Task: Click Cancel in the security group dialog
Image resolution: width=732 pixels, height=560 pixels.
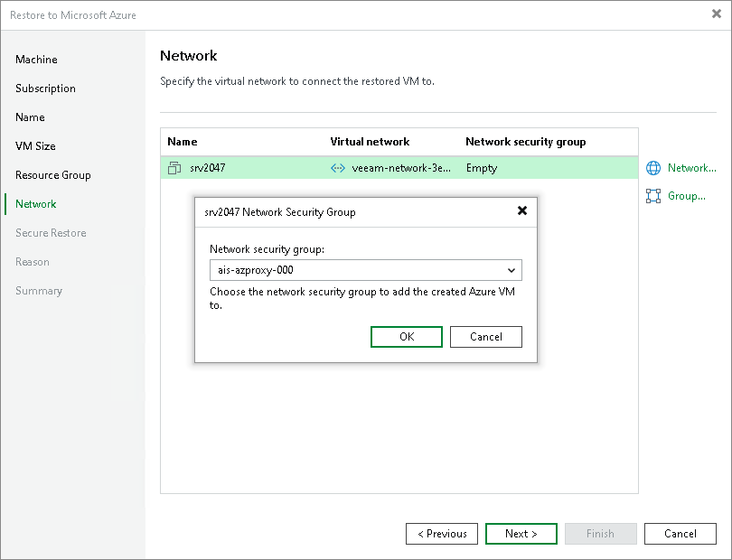Action: (486, 337)
